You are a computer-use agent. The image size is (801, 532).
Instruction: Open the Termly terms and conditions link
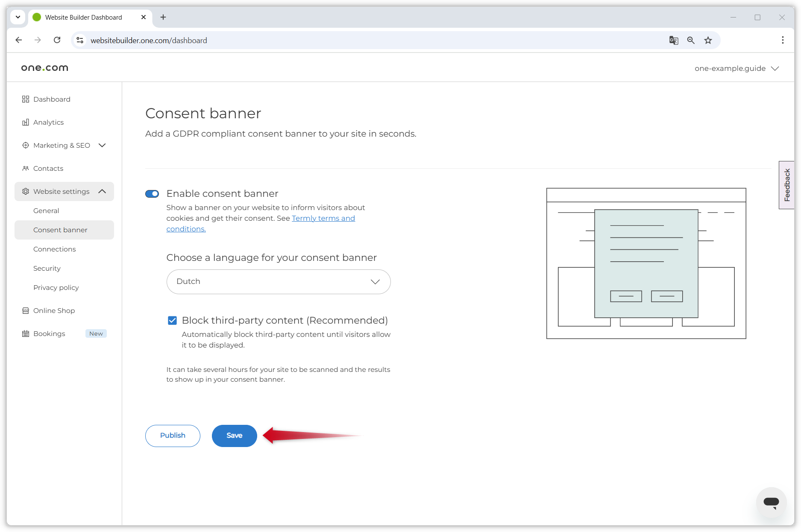click(x=323, y=218)
